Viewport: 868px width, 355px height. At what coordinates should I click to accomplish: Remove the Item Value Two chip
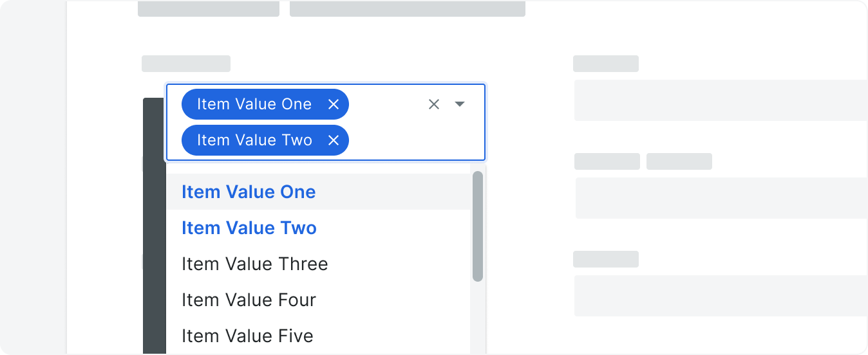coord(333,140)
